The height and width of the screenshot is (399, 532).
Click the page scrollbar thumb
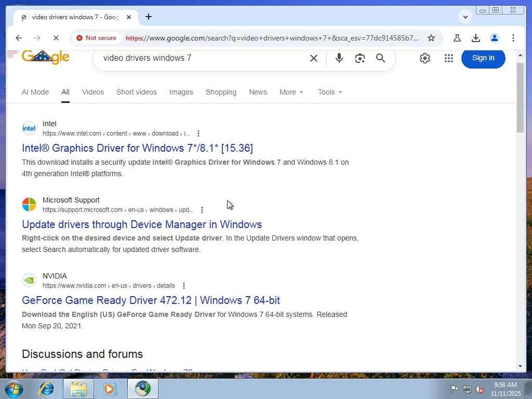[x=520, y=98]
